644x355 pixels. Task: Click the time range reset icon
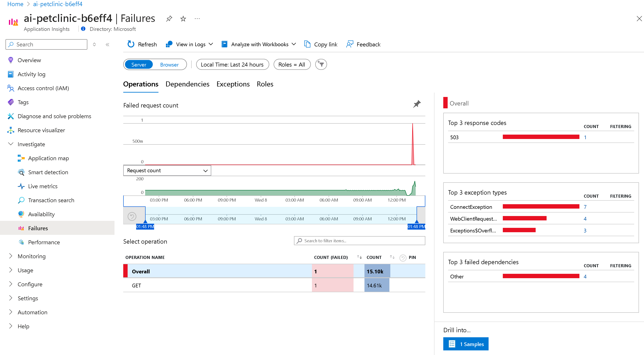132,216
